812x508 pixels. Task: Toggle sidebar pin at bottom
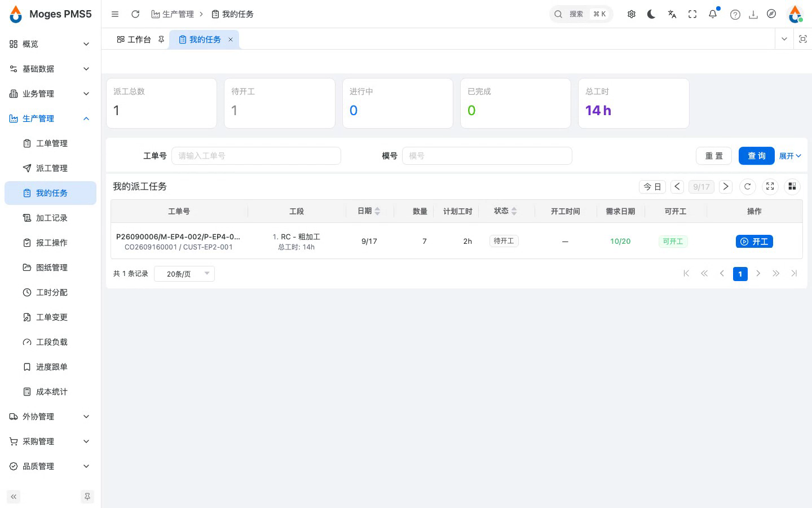coord(87,497)
